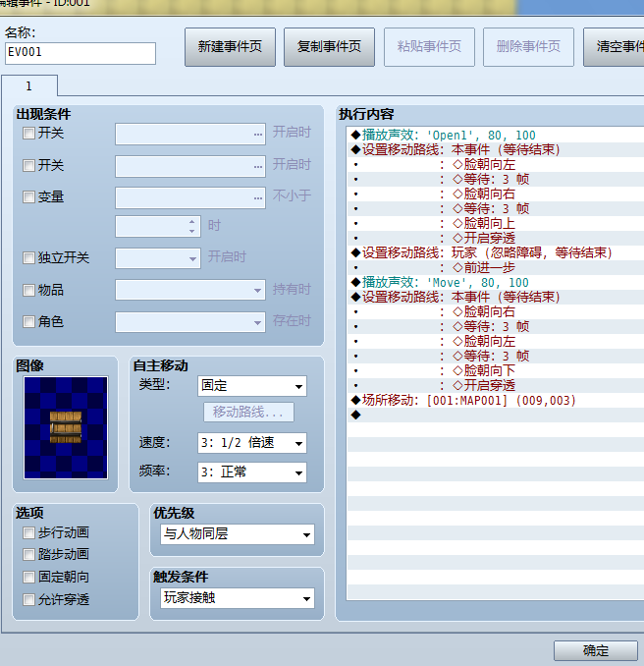Screen dimensions: 644x666
Task: Enable the topmost 开关 condition checkbox
Action: pos(28,134)
